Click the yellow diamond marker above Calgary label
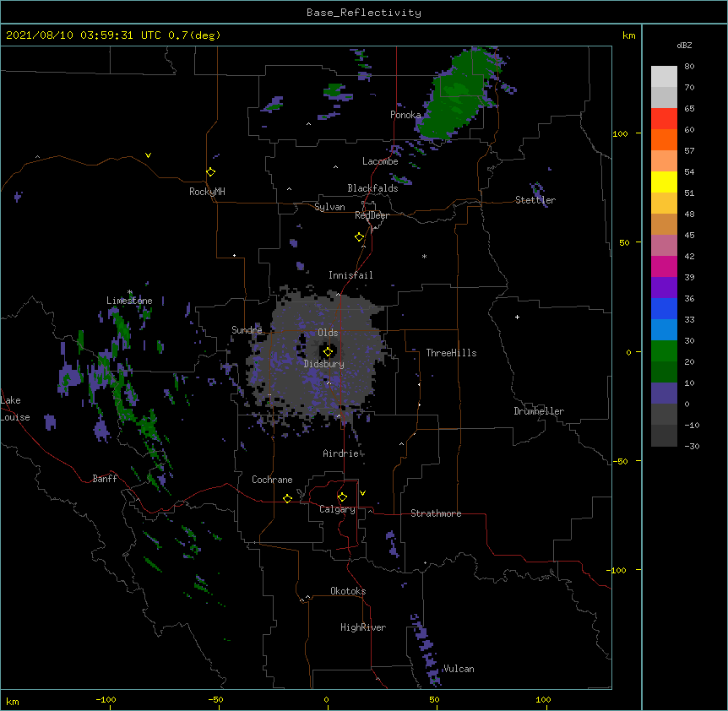Viewport: 728px width, 711px height. click(342, 497)
